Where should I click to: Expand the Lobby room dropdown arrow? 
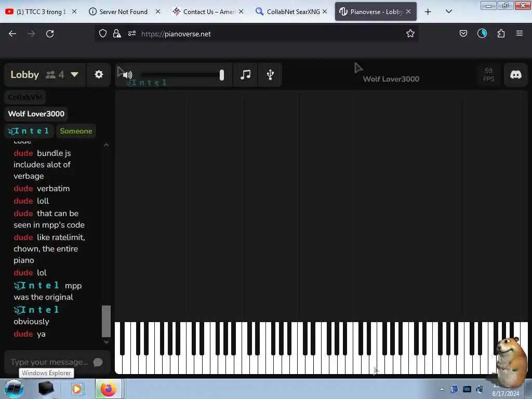74,74
